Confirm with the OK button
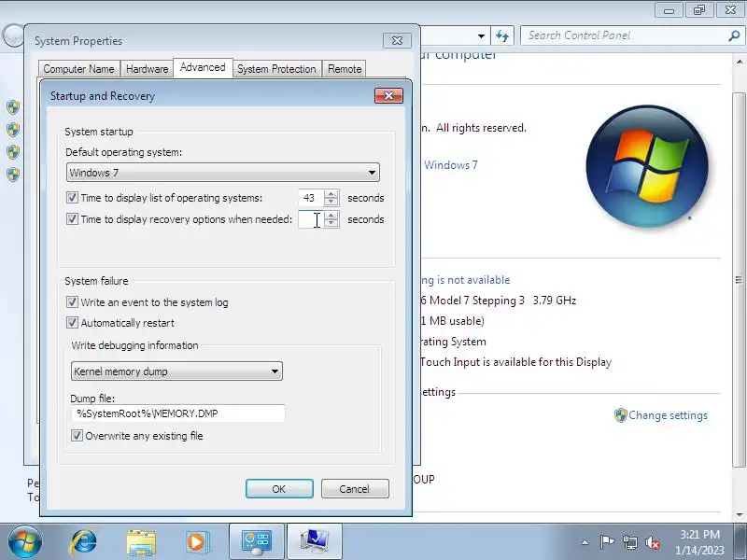 point(279,489)
